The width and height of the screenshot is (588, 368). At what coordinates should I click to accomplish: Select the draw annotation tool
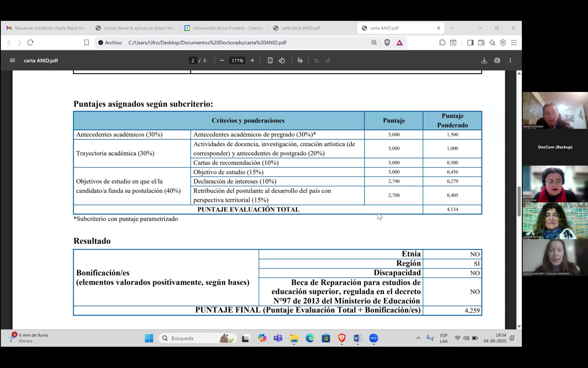click(300, 60)
